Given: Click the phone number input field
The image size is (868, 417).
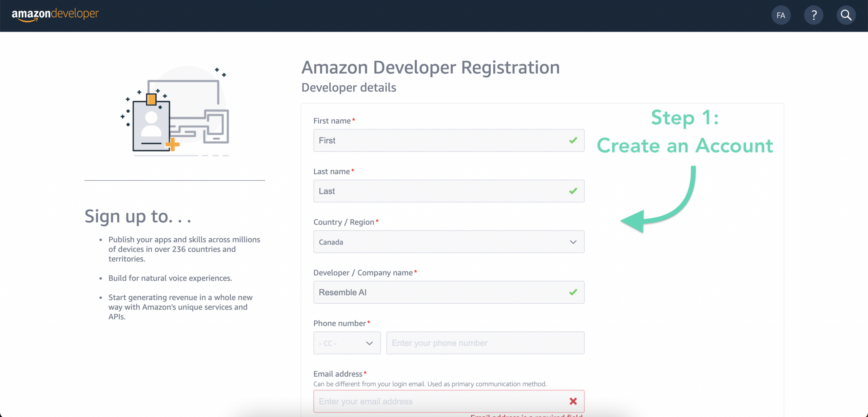Looking at the screenshot, I should click(485, 343).
